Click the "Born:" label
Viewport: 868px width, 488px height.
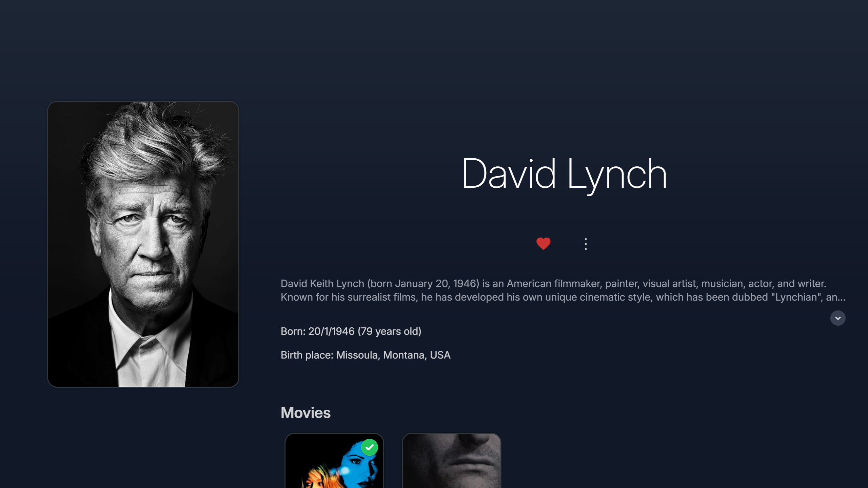click(293, 331)
